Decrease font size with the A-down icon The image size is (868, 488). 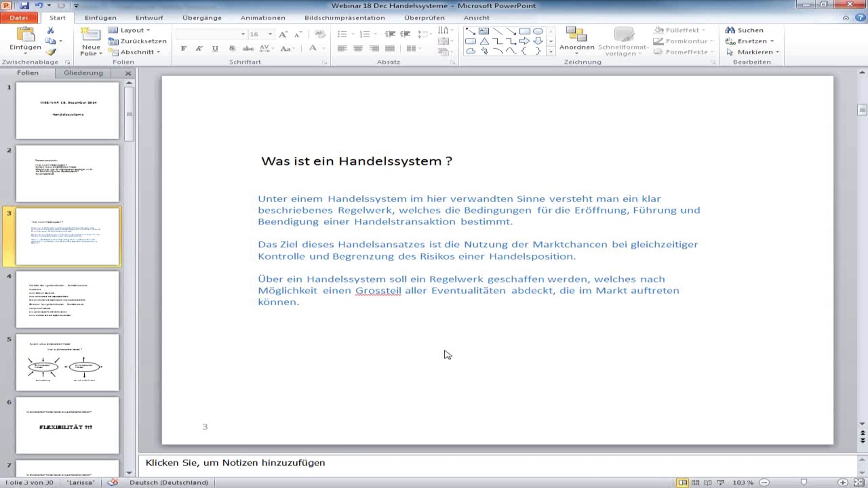298,34
